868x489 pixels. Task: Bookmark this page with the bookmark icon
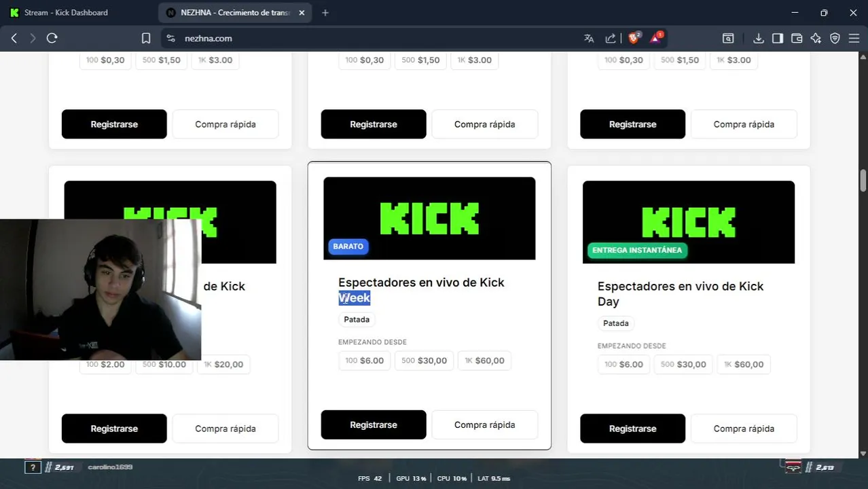[x=146, y=39]
